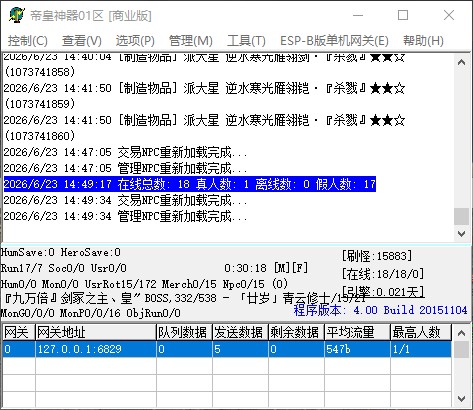
Task: Click the Run17/7 Soc0/0 Usr0/0 status text
Action: coord(64,268)
